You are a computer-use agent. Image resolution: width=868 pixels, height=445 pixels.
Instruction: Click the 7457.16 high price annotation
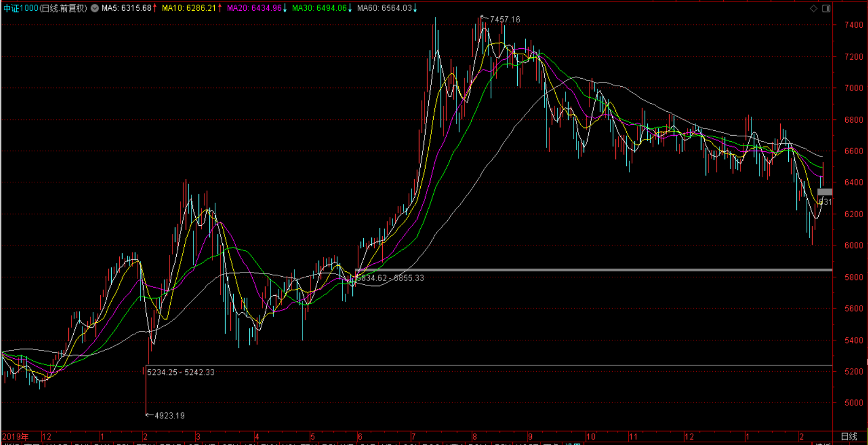point(505,20)
